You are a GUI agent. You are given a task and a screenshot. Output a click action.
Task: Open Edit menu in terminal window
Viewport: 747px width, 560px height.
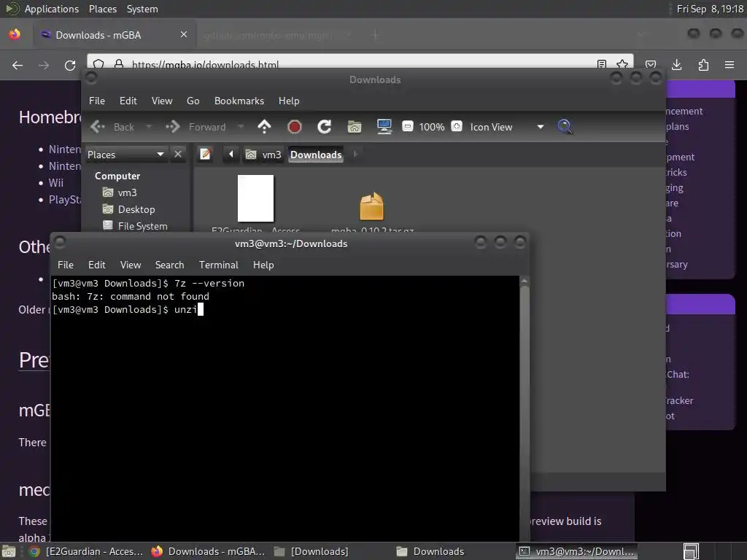(x=97, y=265)
